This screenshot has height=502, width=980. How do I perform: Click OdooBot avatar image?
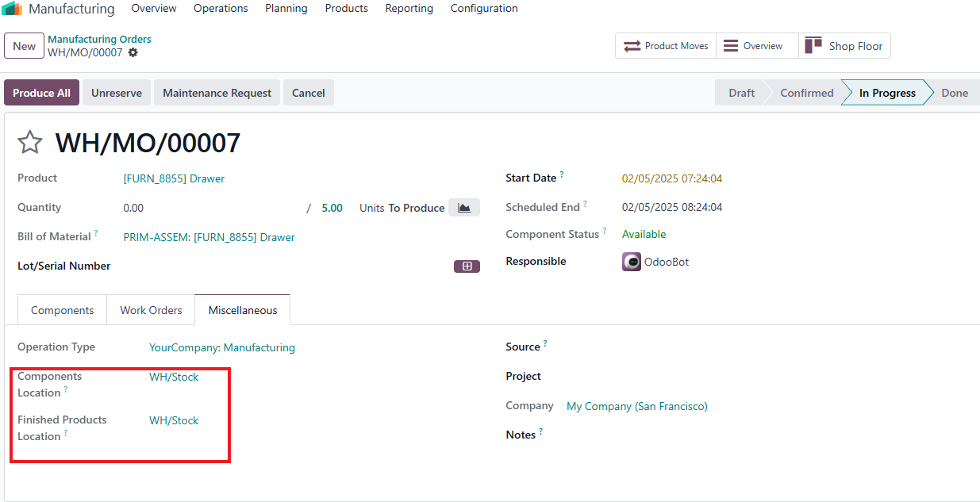tap(632, 262)
